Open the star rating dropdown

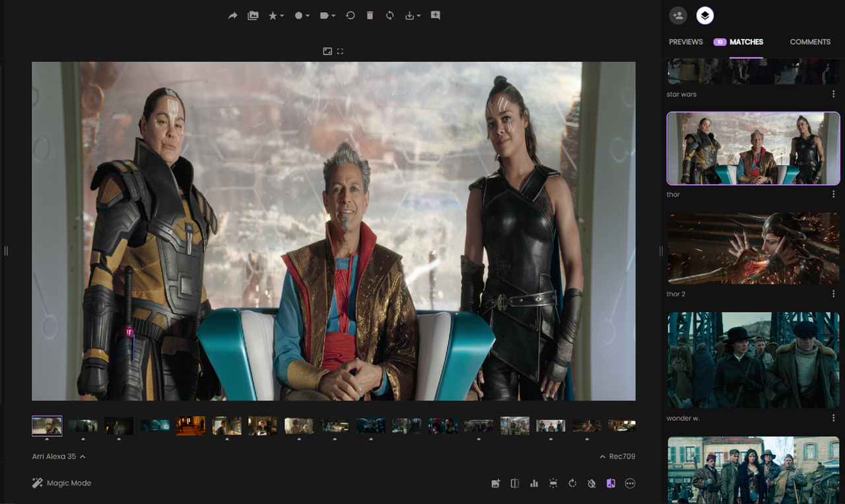(x=276, y=15)
